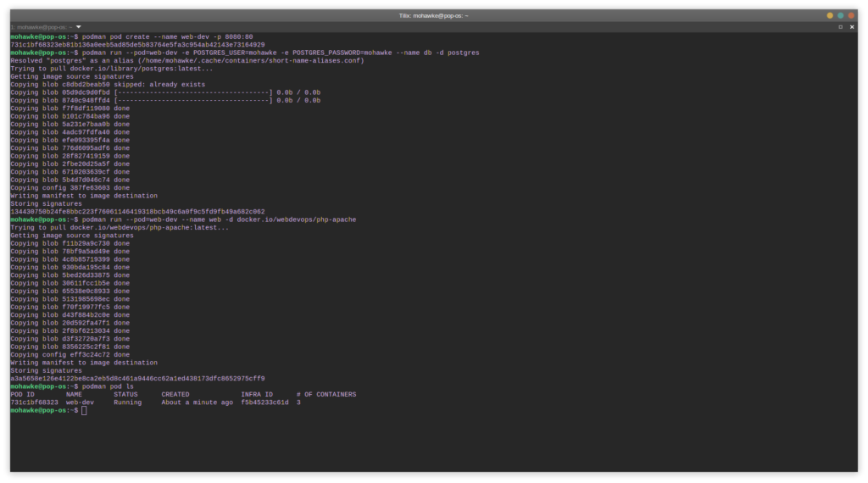Screen dimensions: 868x483
Task: Close the Tilix window with orange button
Action: [x=853, y=15]
